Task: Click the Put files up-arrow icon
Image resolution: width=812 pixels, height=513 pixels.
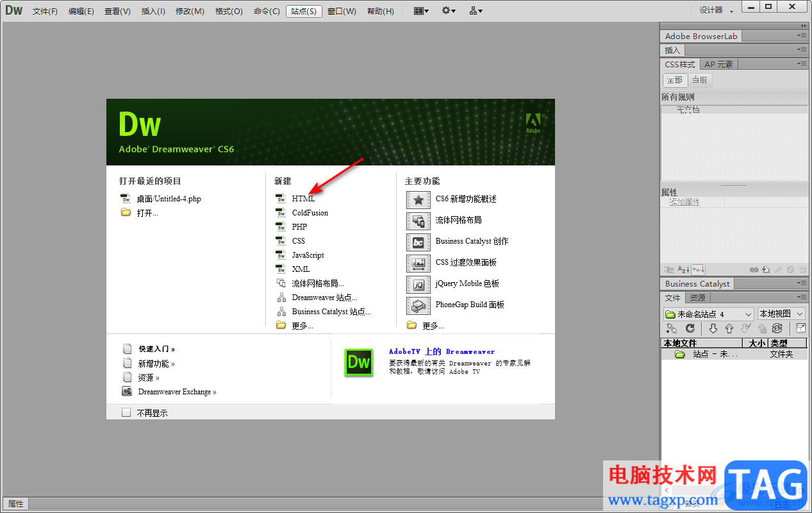Action: [x=729, y=328]
